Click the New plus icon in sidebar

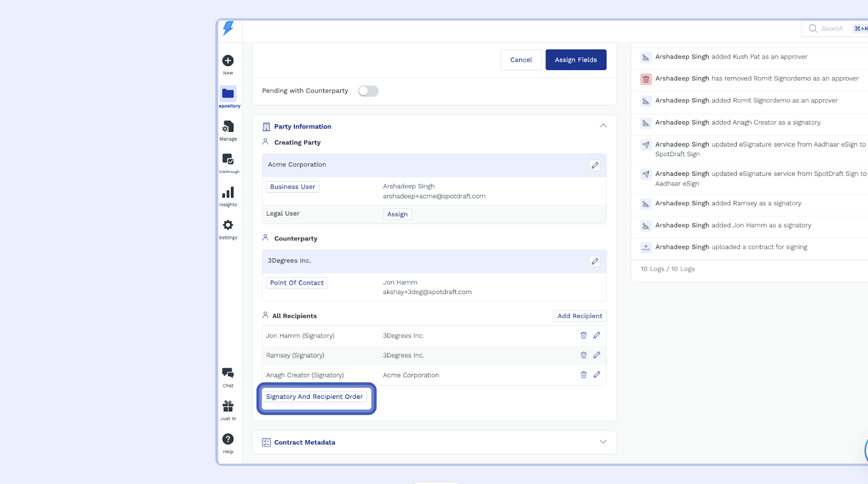[228, 61]
